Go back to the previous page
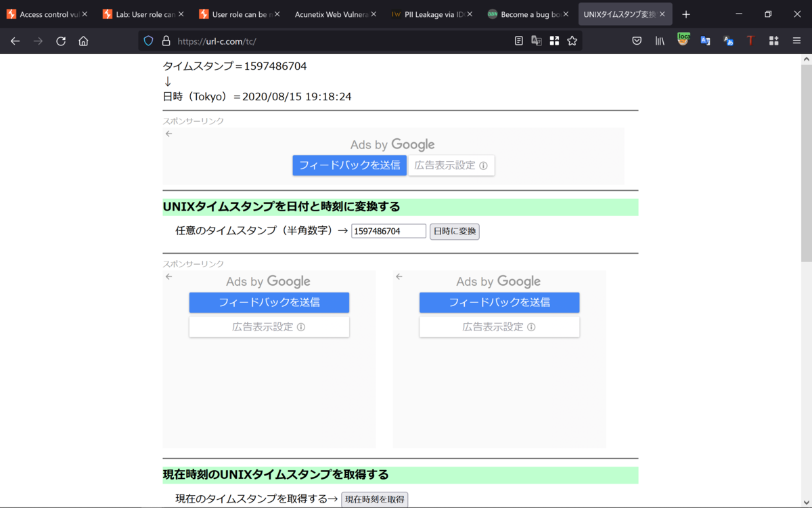The height and width of the screenshot is (508, 812). point(15,41)
